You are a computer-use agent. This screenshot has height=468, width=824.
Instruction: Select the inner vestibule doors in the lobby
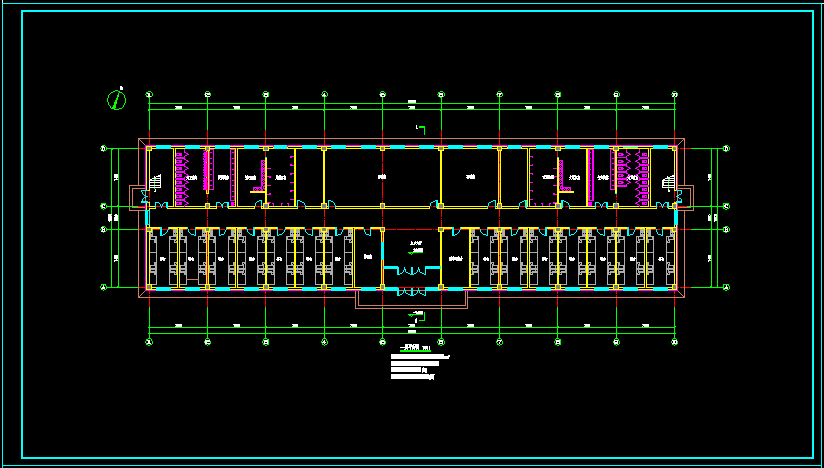point(411,270)
